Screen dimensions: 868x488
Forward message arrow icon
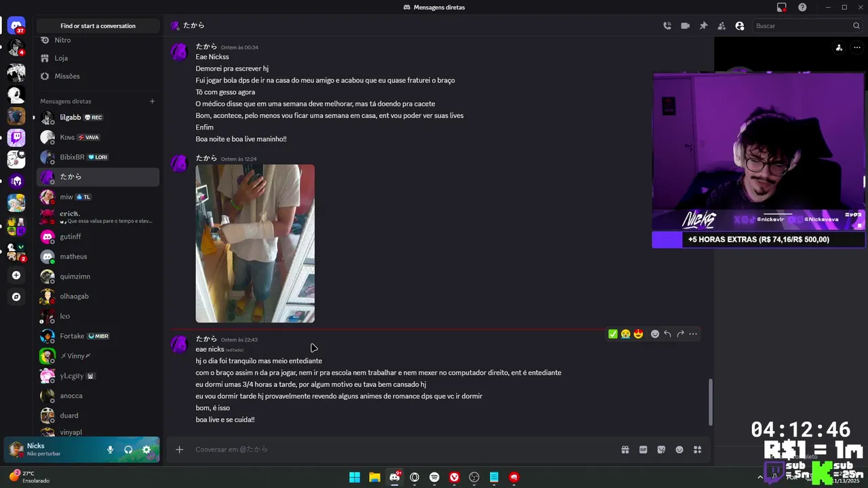[680, 334]
